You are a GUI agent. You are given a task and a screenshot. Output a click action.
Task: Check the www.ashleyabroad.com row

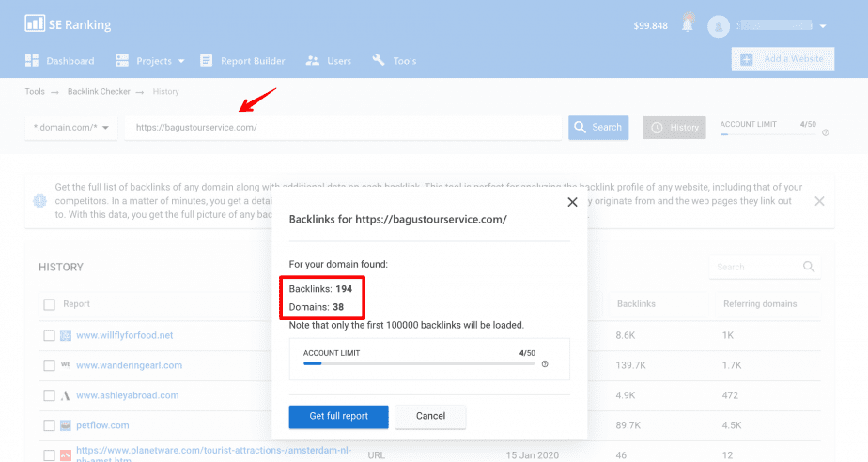click(x=49, y=395)
